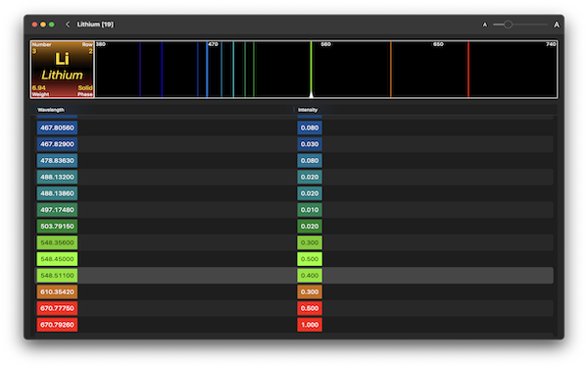This screenshot has width=588, height=368.
Task: Select wavelength 467.82900 cell
Action: click(58, 144)
